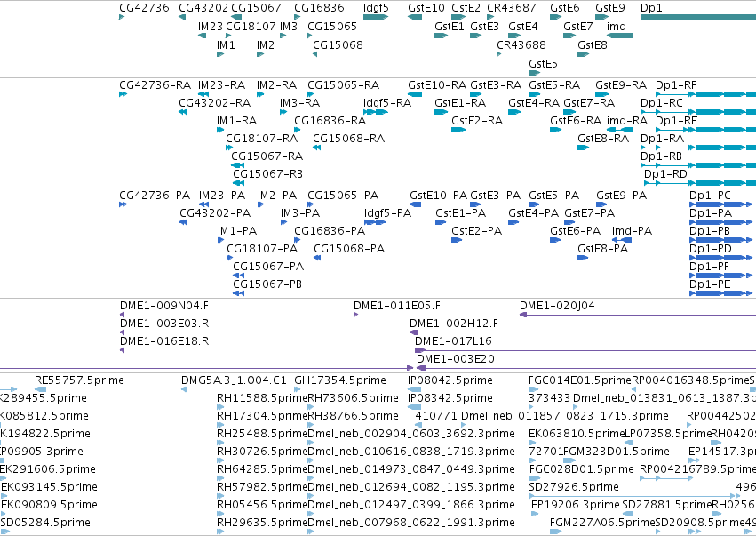Select the DME1-009N04.F clone label

164,306
